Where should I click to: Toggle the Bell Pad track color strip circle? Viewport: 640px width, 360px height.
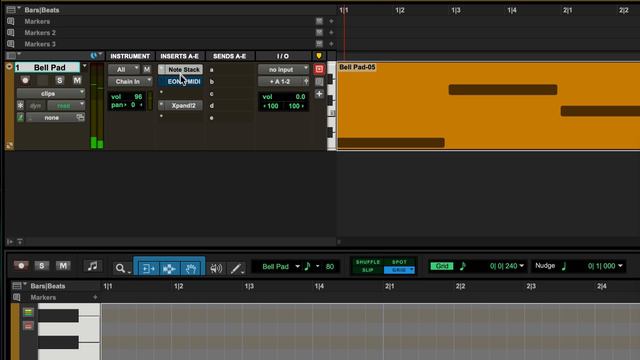tap(9, 67)
